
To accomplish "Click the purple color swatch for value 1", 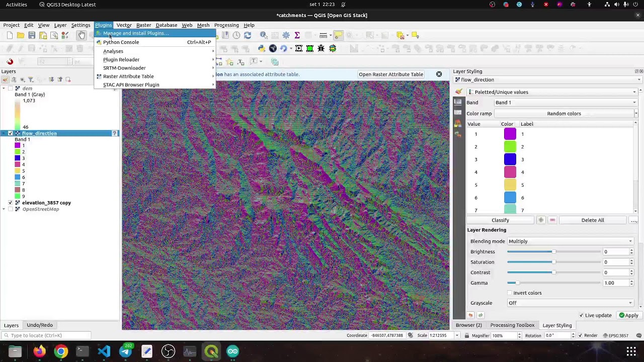I will pyautogui.click(x=510, y=134).
